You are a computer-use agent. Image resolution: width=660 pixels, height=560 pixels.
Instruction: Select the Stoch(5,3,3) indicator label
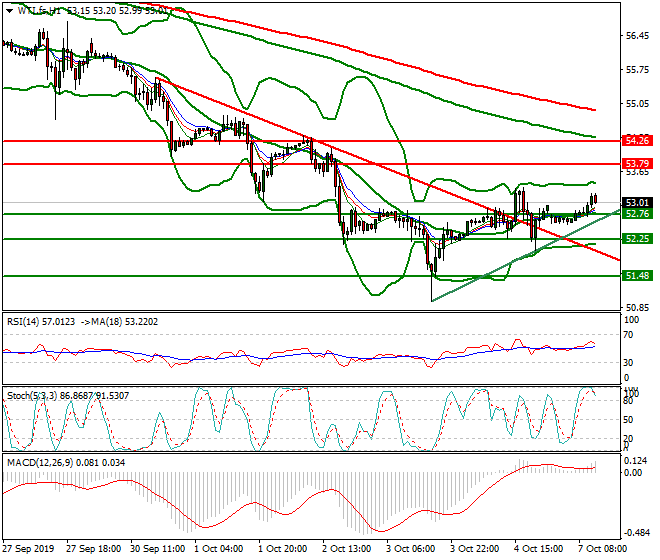point(32,396)
